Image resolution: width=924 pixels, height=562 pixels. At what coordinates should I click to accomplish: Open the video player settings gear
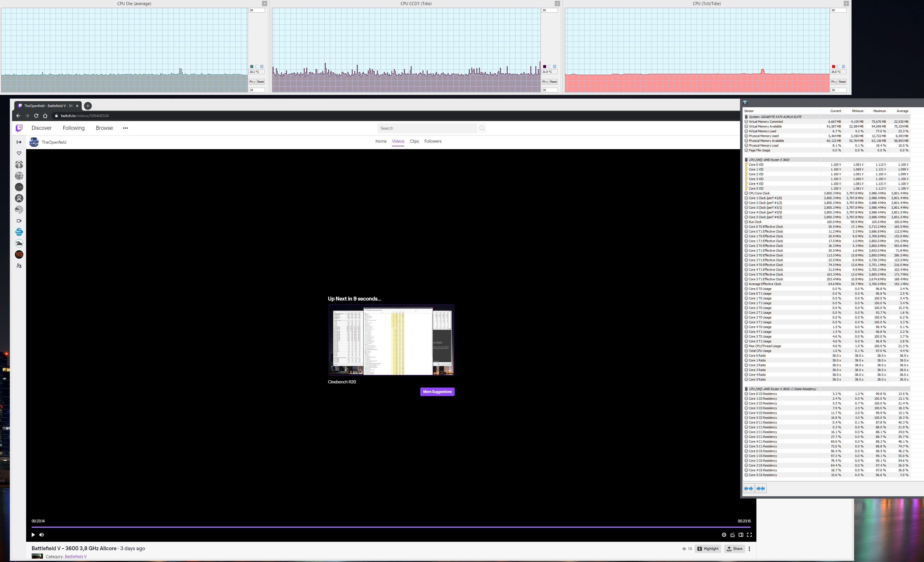click(724, 534)
